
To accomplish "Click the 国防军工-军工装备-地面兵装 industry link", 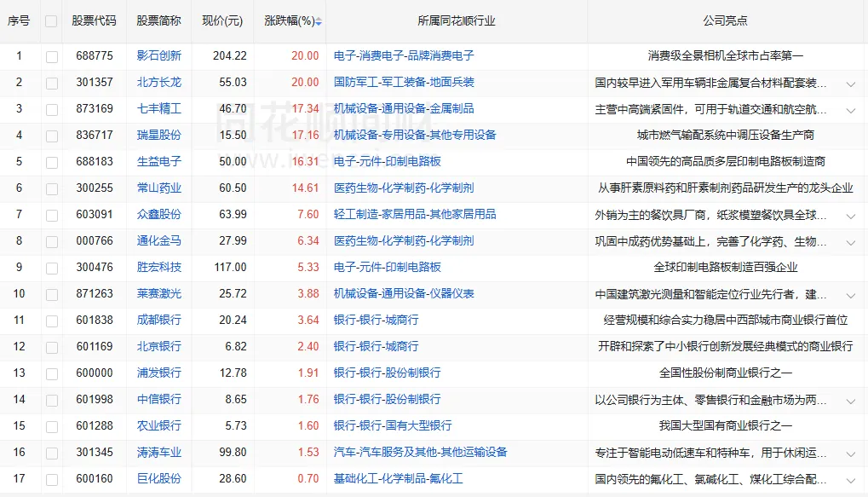I will click(404, 83).
